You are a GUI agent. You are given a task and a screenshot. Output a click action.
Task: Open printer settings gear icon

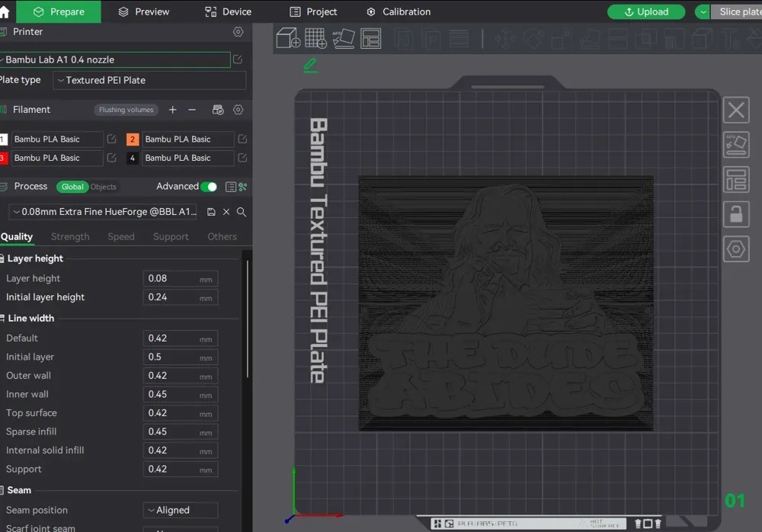coord(238,31)
